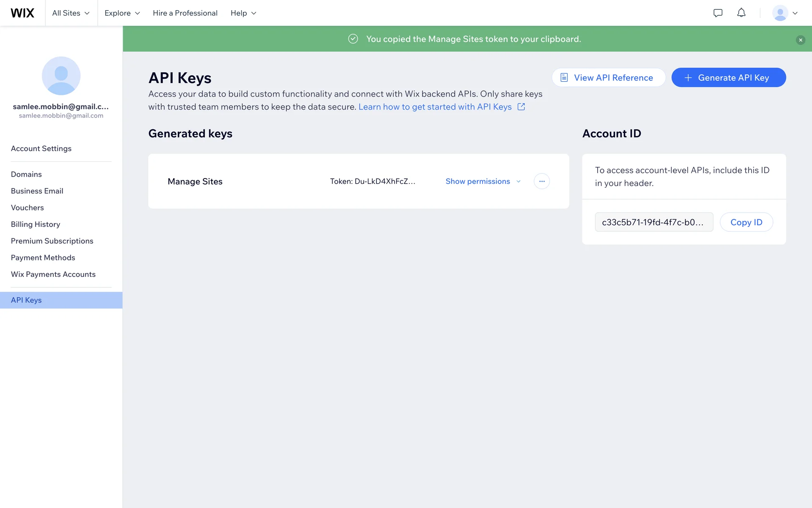
Task: Click the top-right account avatar icon
Action: (780, 13)
